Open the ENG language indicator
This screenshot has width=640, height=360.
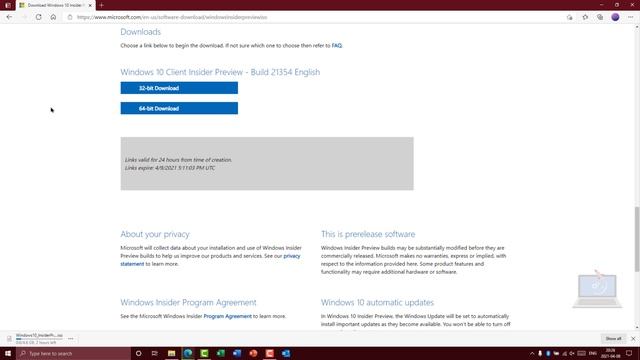593,353
